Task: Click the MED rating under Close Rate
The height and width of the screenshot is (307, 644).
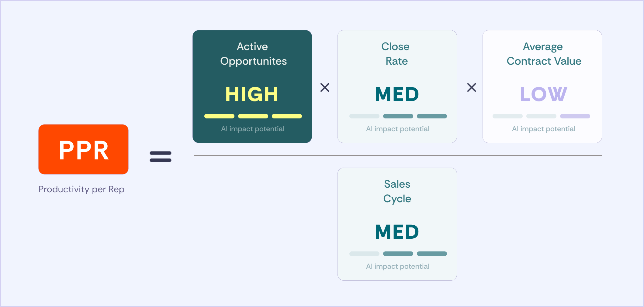Action: pos(397,94)
